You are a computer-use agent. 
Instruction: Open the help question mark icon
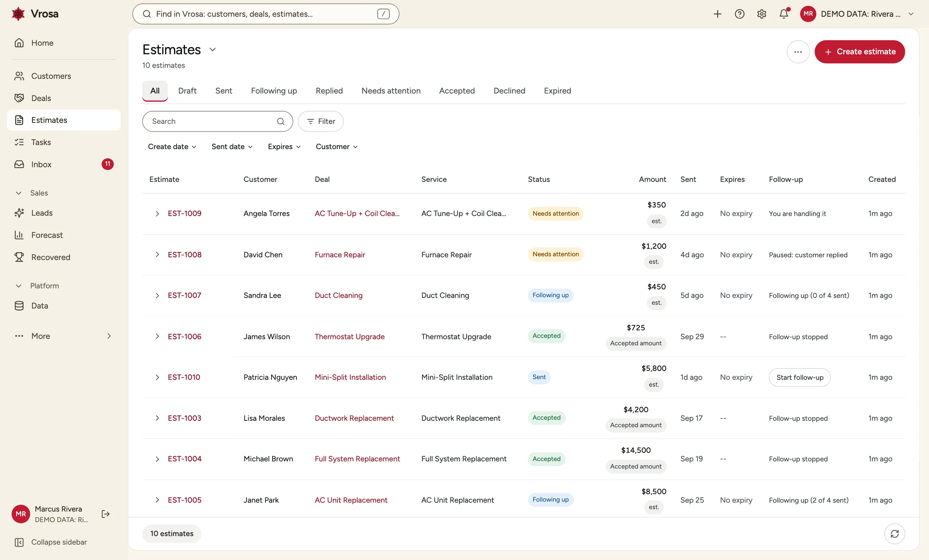click(x=739, y=14)
